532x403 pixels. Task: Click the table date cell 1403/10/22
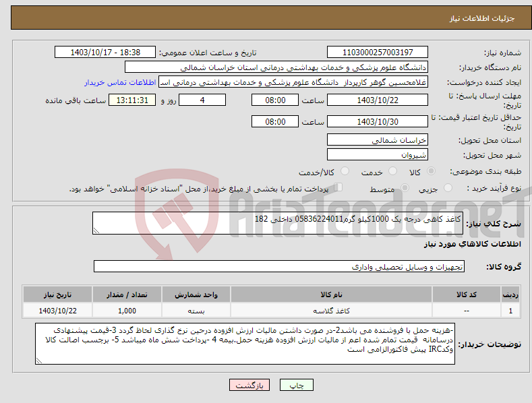(58, 311)
